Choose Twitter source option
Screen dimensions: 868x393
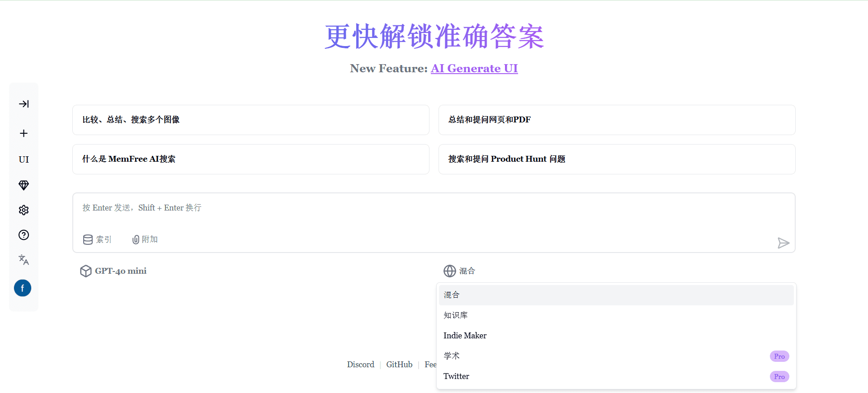[x=616, y=376]
